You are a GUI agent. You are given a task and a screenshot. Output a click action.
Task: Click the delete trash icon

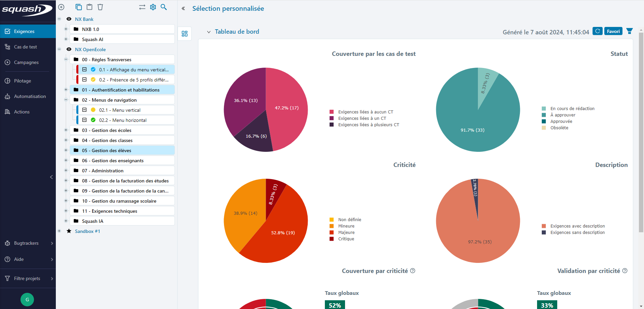pos(100,7)
